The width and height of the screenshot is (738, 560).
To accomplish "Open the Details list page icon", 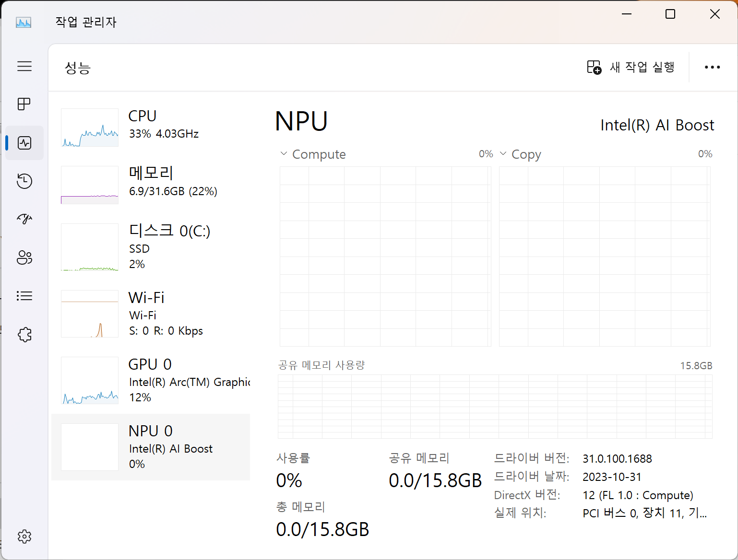I will 24,296.
